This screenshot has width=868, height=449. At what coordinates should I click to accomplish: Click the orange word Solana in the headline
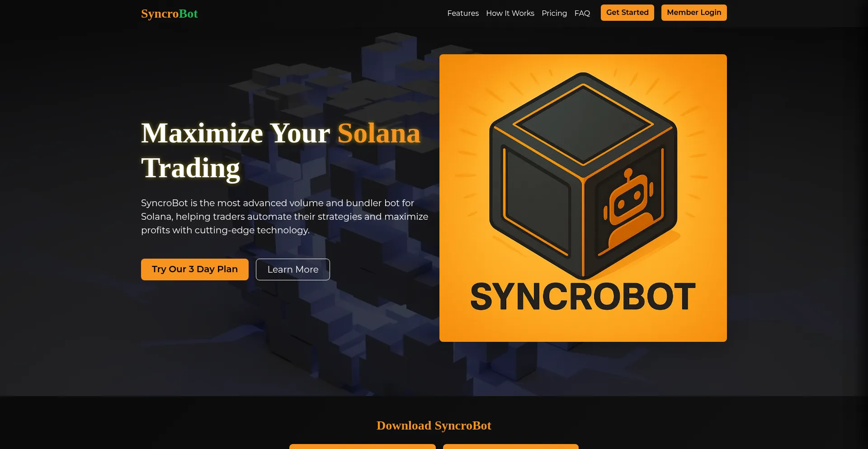[379, 133]
